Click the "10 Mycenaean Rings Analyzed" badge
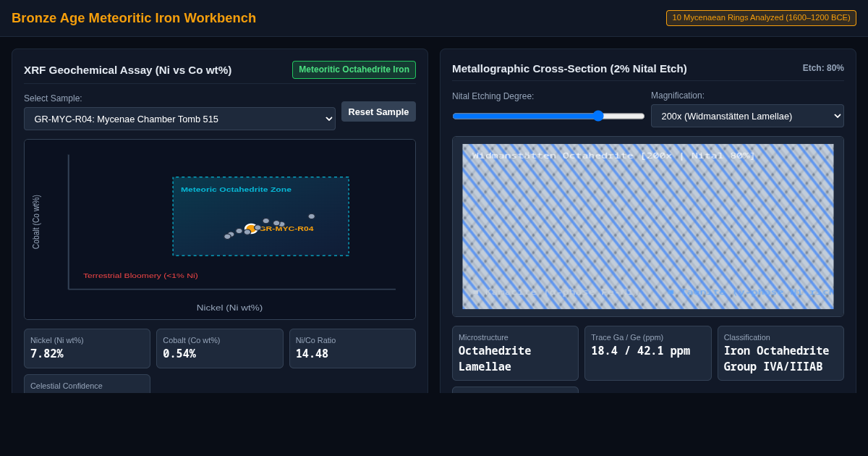The width and height of the screenshot is (868, 456). pyautogui.click(x=761, y=18)
